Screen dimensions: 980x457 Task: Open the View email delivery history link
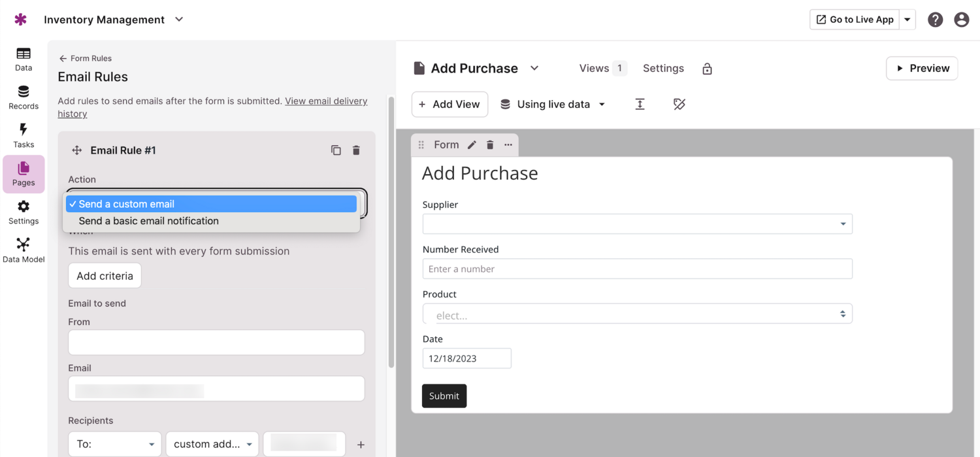(326, 101)
